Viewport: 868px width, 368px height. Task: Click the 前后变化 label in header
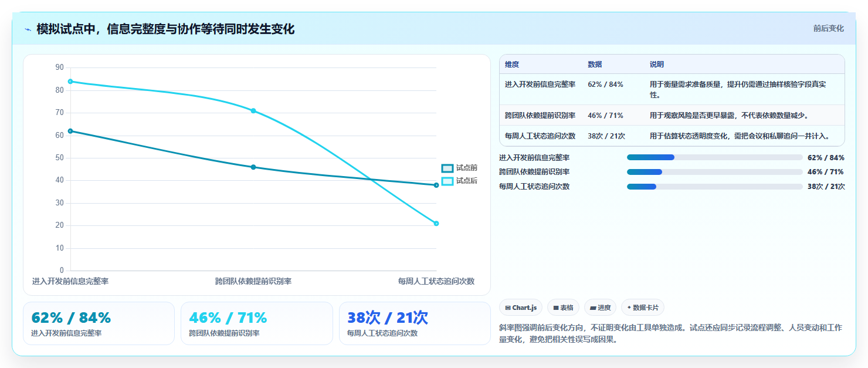pyautogui.click(x=828, y=28)
